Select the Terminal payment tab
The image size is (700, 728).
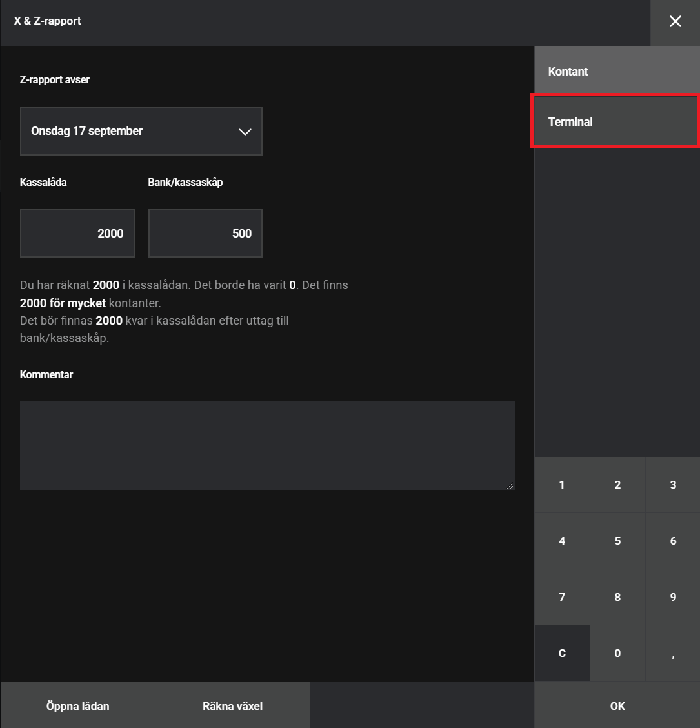point(615,122)
